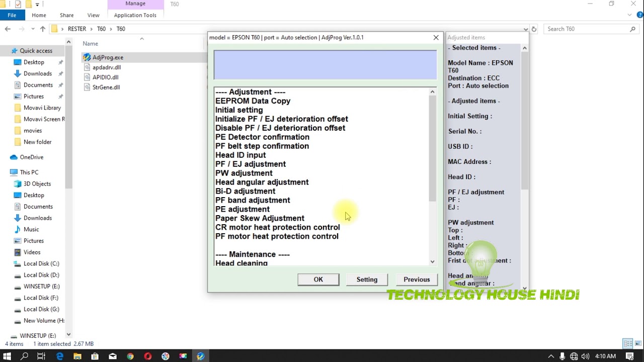The image size is (644, 362).
Task: Select Paper Skew Adjustment entry
Action: pyautogui.click(x=260, y=219)
